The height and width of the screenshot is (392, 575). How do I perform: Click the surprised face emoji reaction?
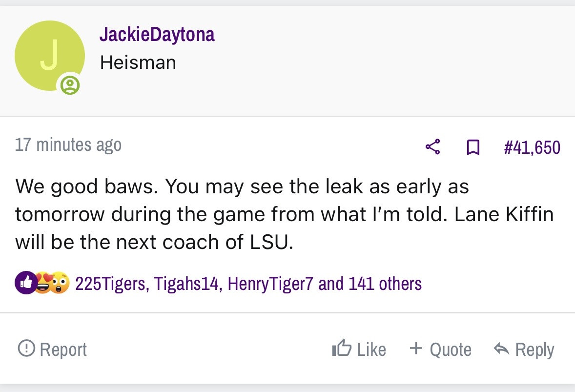(60, 283)
